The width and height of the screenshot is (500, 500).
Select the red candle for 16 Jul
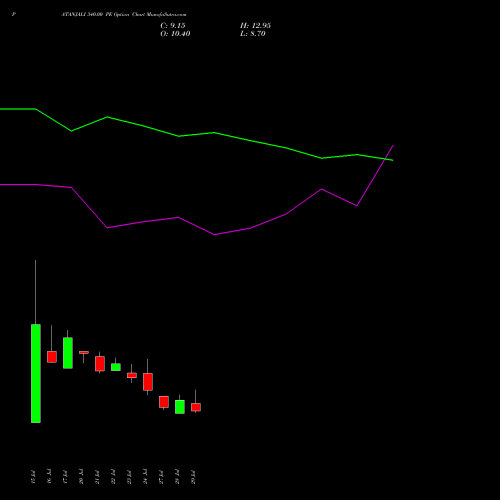pyautogui.click(x=52, y=357)
